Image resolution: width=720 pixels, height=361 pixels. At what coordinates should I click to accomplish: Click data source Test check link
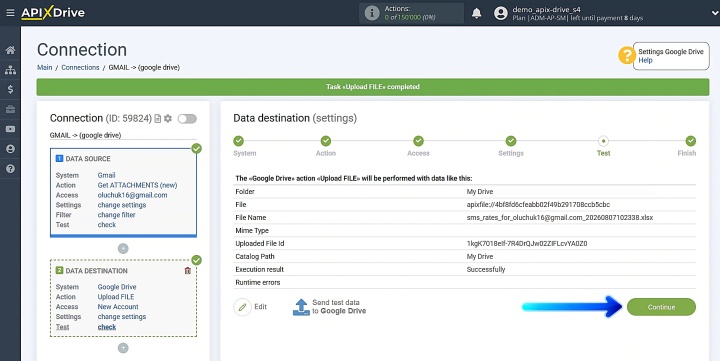tap(107, 225)
